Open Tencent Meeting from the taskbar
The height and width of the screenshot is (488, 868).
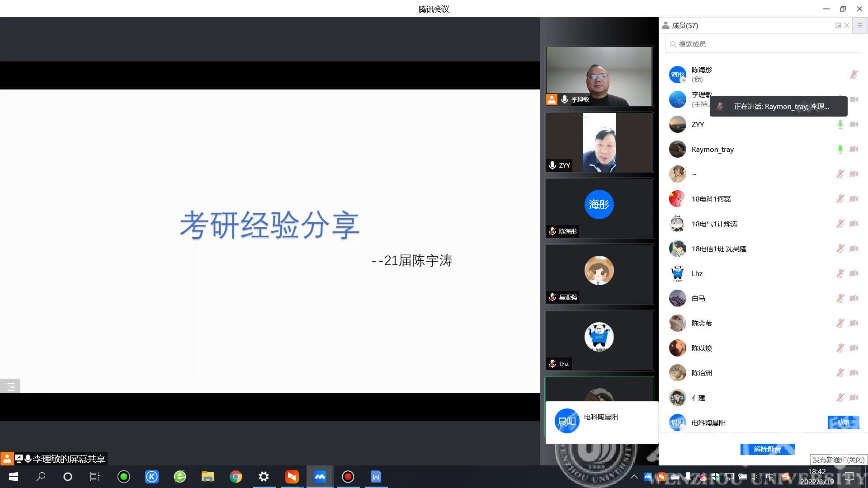click(x=320, y=477)
